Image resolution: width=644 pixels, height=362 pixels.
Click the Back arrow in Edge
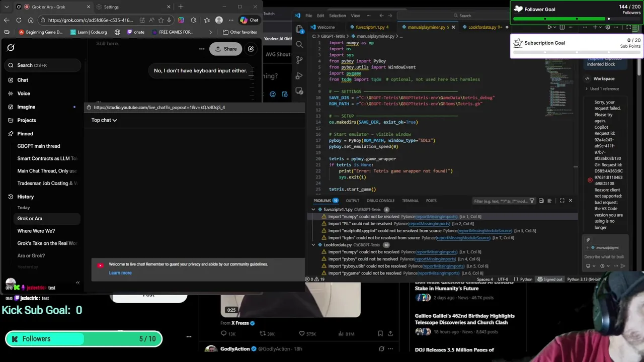pyautogui.click(x=7, y=20)
